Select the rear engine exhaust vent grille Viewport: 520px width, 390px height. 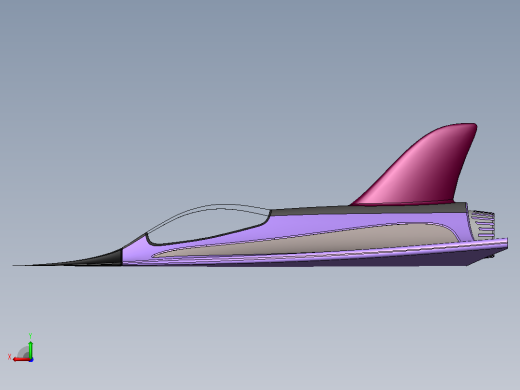[481, 225]
